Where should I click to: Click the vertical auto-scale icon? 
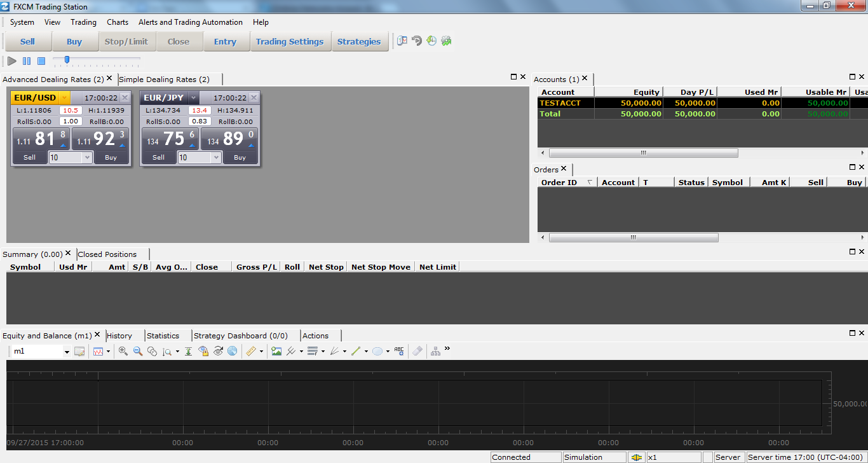[x=188, y=351]
